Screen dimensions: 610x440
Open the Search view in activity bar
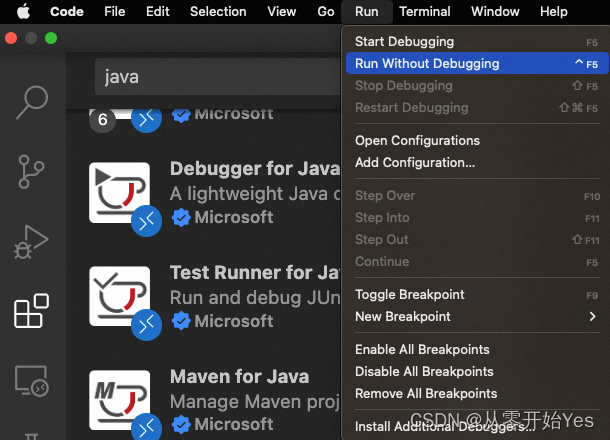tap(32, 102)
